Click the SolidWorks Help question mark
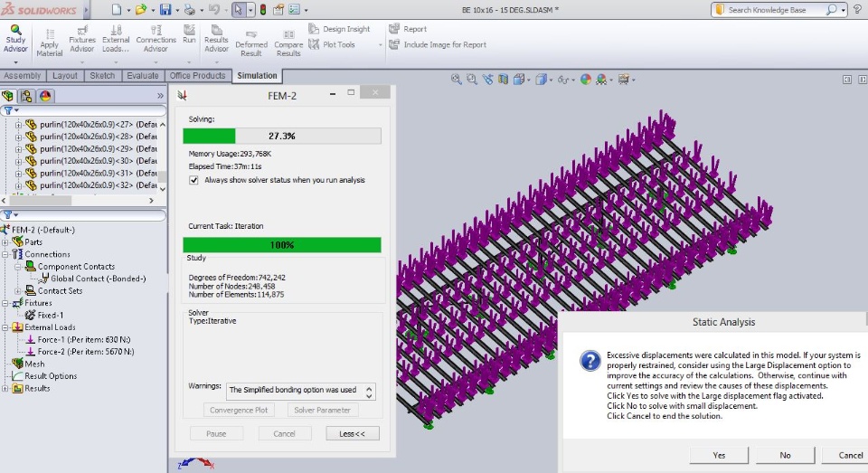 pos(857,9)
